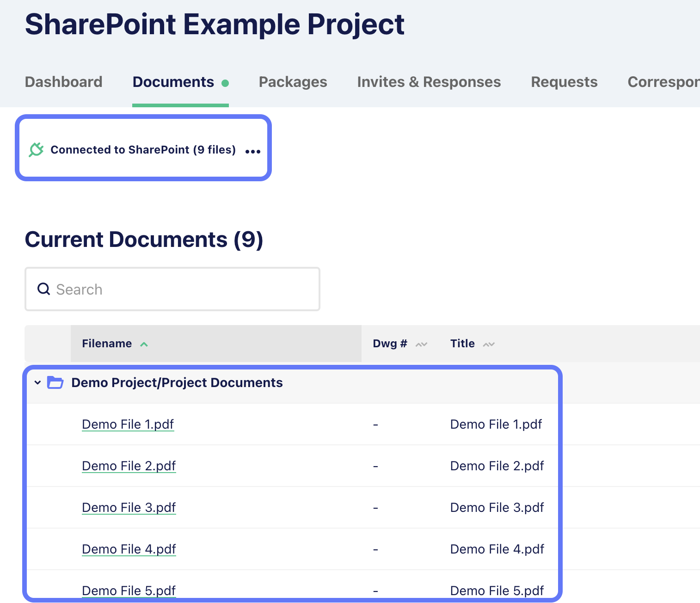This screenshot has width=700, height=603.
Task: Click the SharePoint Example Project title
Action: click(x=215, y=25)
